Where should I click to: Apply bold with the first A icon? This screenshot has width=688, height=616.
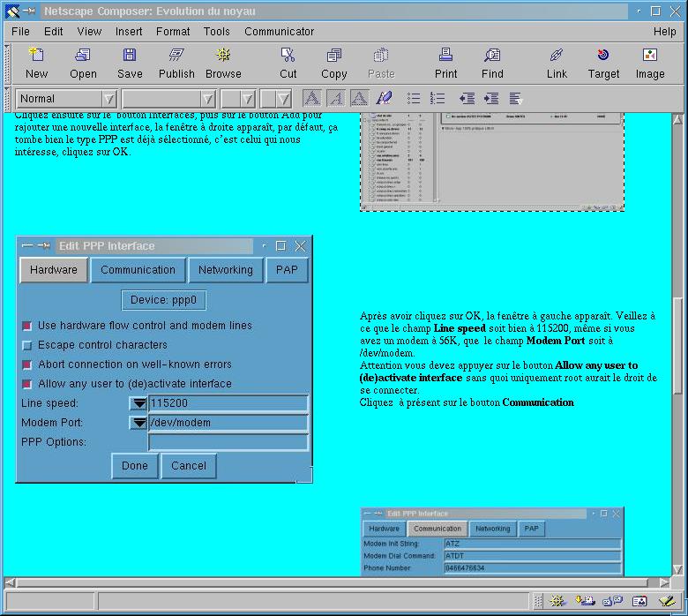point(312,98)
